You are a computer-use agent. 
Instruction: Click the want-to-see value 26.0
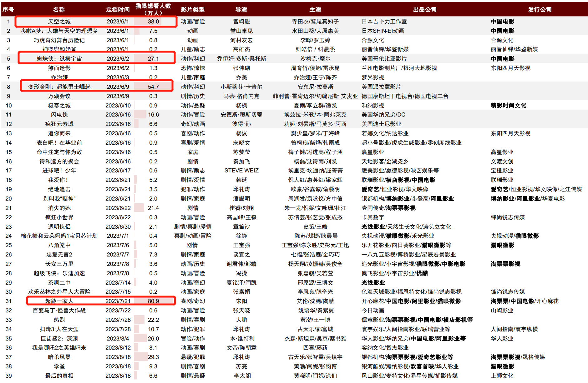pos(153,339)
